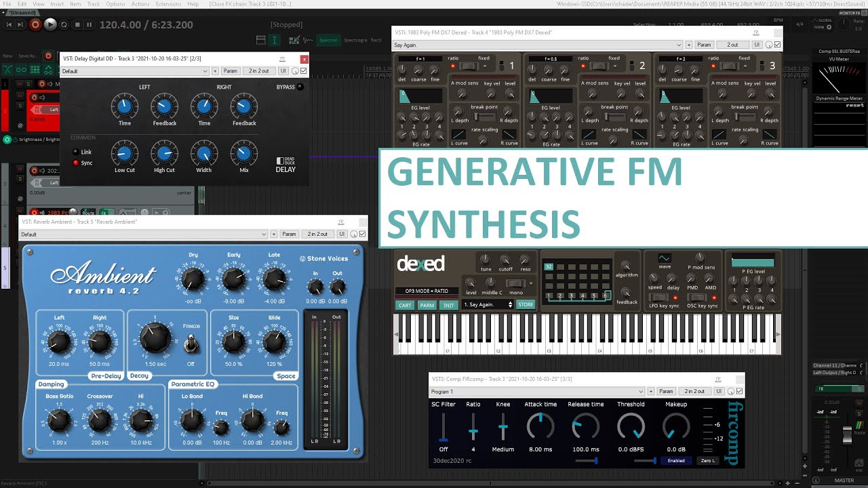This screenshot has height=488, width=868.
Task: Toggle Delay Digital DD plugin enable checkbox
Action: 303,71
